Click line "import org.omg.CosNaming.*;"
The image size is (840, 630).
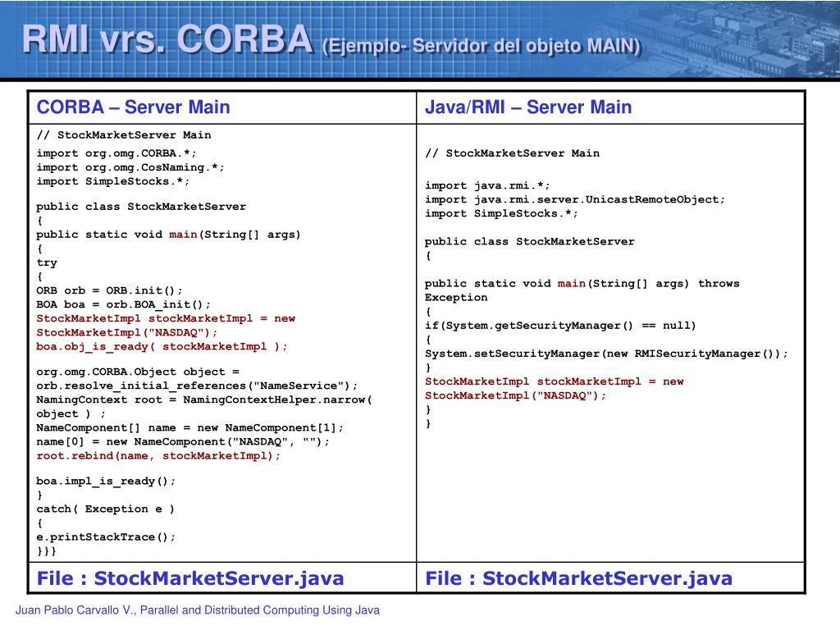(x=130, y=167)
